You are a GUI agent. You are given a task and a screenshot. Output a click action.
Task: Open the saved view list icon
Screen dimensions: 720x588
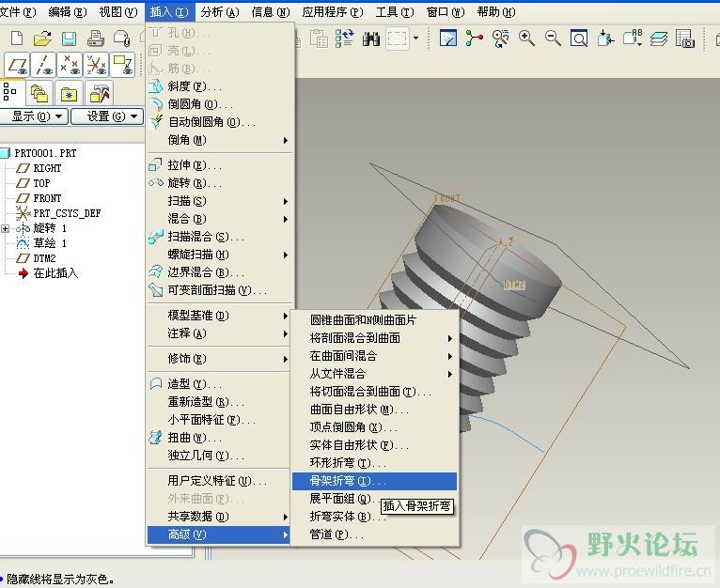click(x=633, y=39)
